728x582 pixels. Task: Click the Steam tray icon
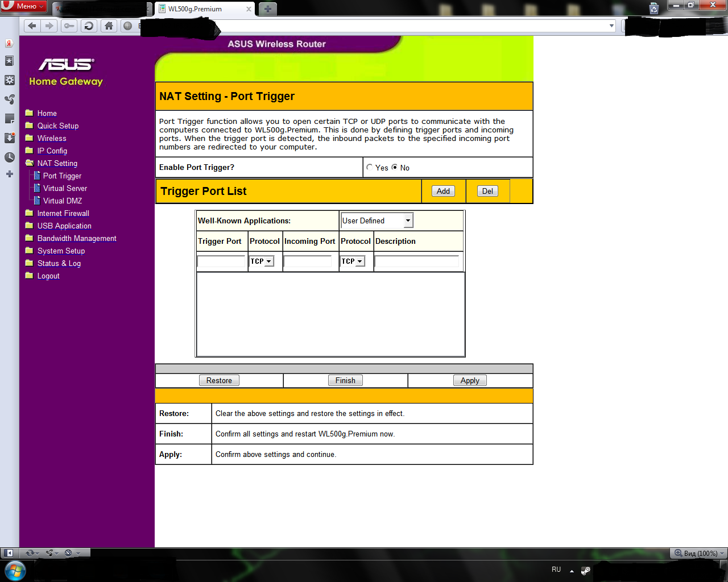(x=585, y=571)
